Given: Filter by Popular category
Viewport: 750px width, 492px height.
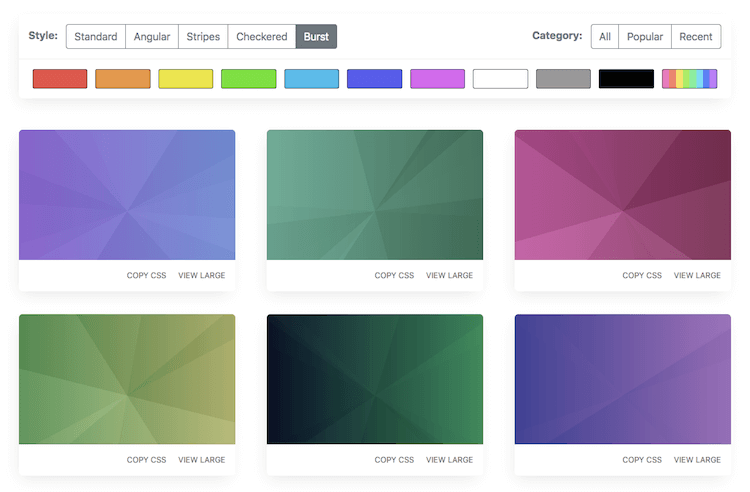Looking at the screenshot, I should click(645, 37).
